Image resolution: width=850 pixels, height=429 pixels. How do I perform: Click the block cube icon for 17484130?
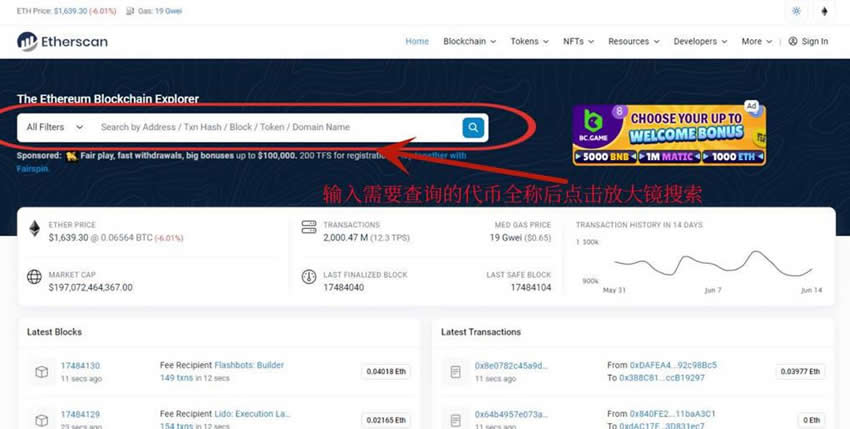point(42,371)
